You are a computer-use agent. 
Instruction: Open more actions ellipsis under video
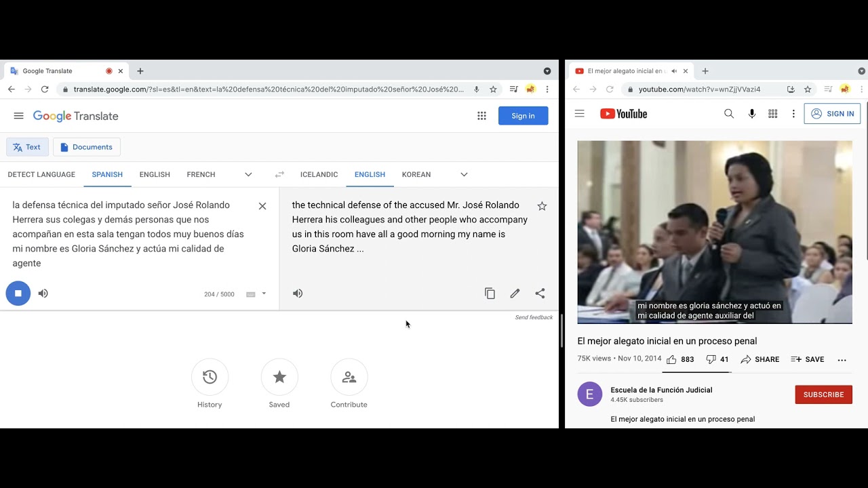842,360
